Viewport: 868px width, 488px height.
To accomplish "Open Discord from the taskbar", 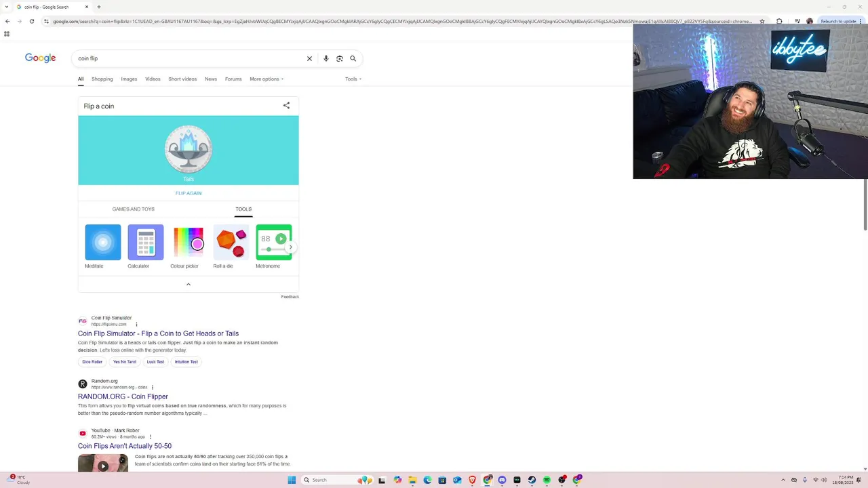I will pyautogui.click(x=502, y=480).
